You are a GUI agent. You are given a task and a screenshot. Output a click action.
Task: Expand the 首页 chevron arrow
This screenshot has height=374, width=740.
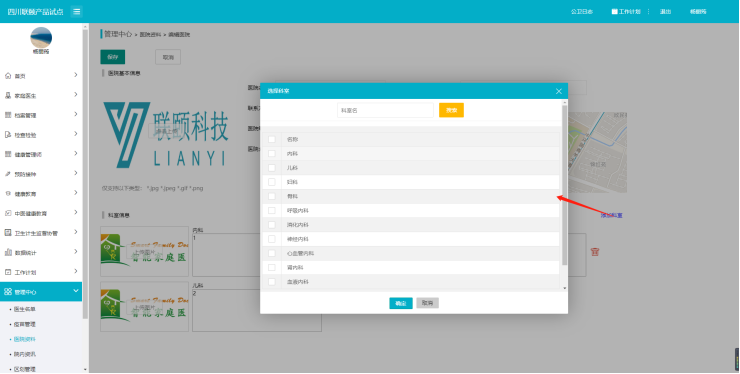pos(76,75)
